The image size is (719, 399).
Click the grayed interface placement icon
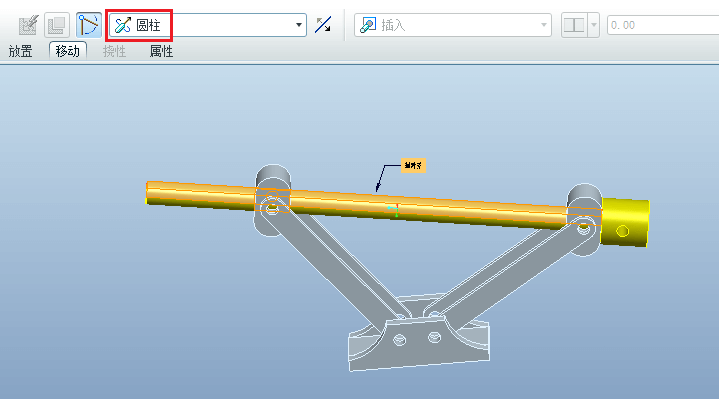[x=28, y=25]
